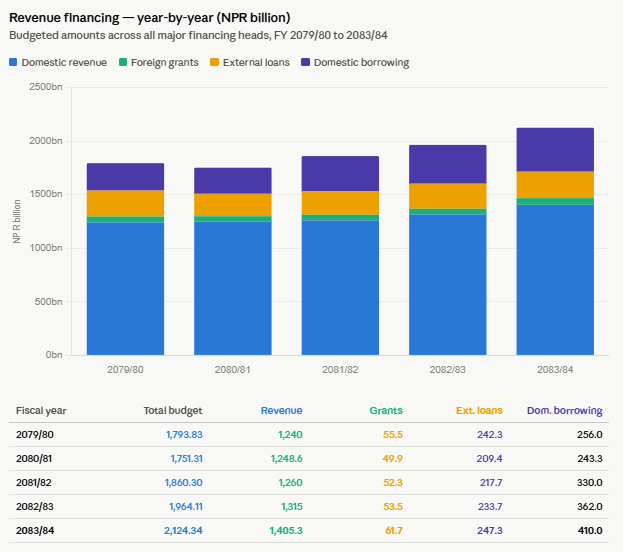623x552 pixels.
Task: Click the table cell showing 217.7
Action: coord(491,482)
